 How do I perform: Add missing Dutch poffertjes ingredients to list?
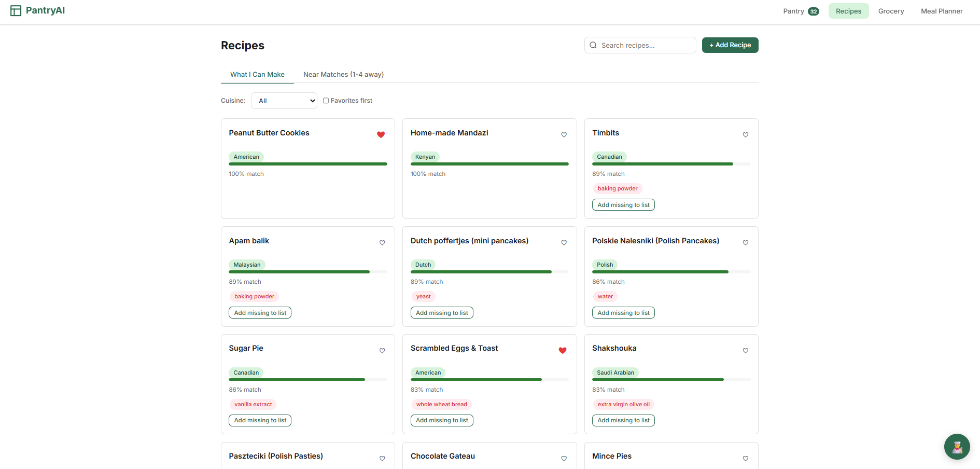(442, 313)
